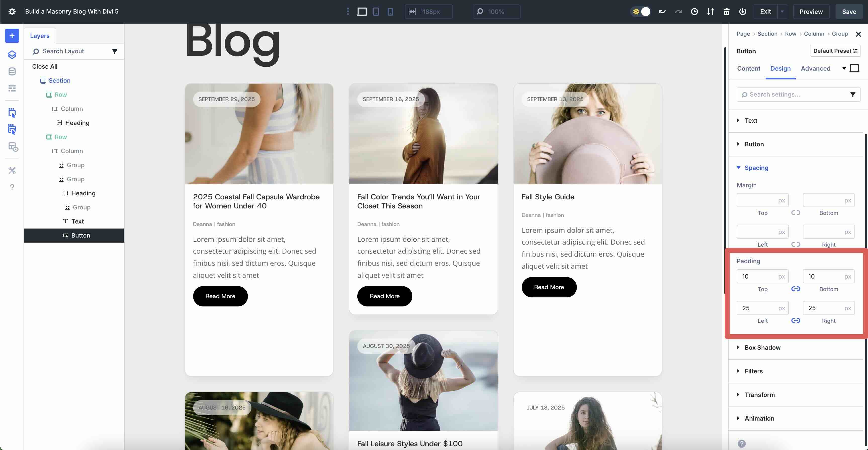Viewport: 868px width, 450px height.
Task: Switch to the Advanced tab
Action: tap(815, 68)
